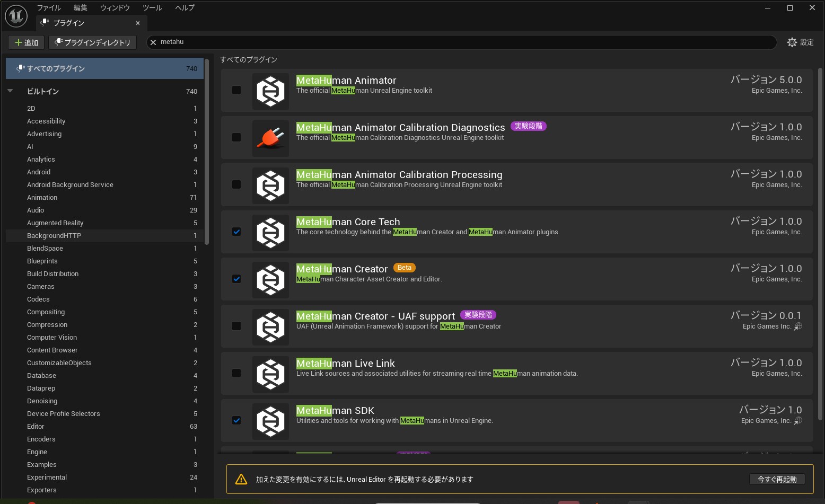Screen dimensions: 825x504
Task: Select the Animation category in sidebar
Action: (x=42, y=198)
